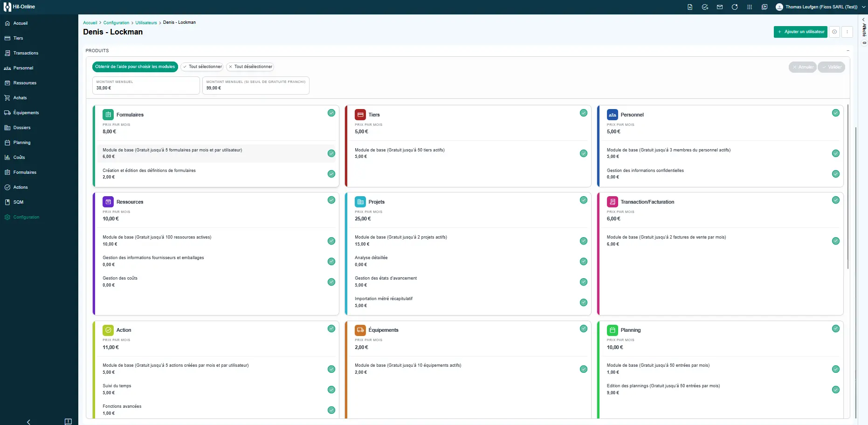Toggle Analyse détaillée module checkmark

584,261
